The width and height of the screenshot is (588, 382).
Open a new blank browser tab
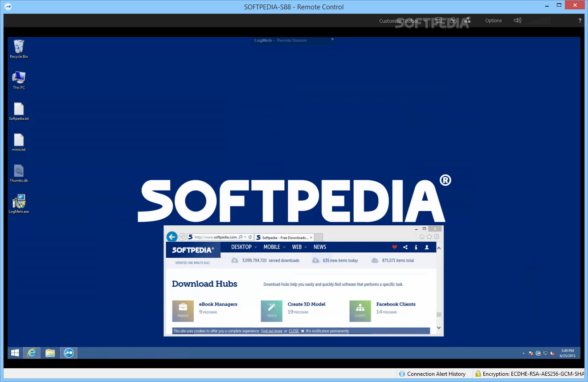click(x=318, y=237)
